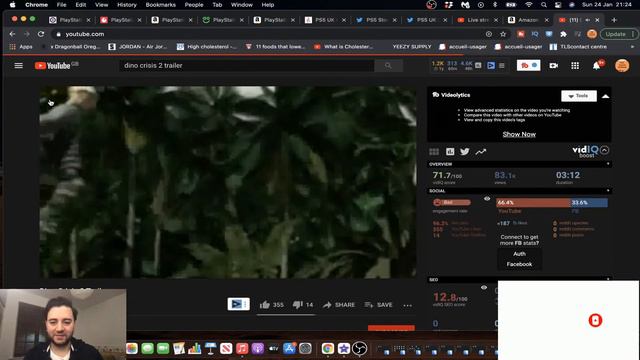Toggle the eye icon in the SOCIAL section
640x360 pixels.
[x=487, y=199]
